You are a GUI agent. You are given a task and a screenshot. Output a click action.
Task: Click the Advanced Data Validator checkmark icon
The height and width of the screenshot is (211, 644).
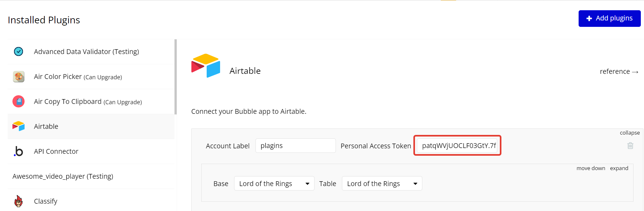[x=19, y=51]
